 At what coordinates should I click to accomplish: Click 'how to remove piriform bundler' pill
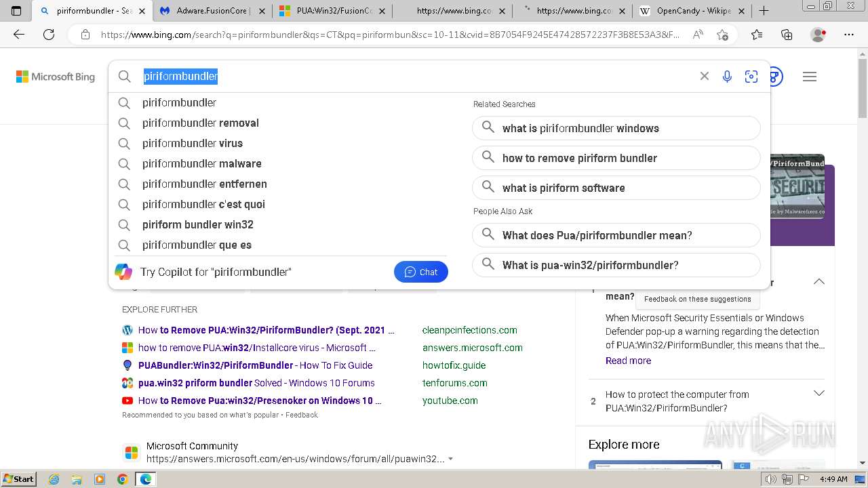click(616, 158)
